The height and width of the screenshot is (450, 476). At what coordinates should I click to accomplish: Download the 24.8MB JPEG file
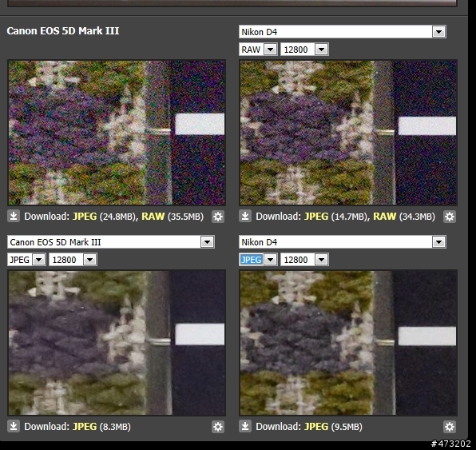point(85,217)
